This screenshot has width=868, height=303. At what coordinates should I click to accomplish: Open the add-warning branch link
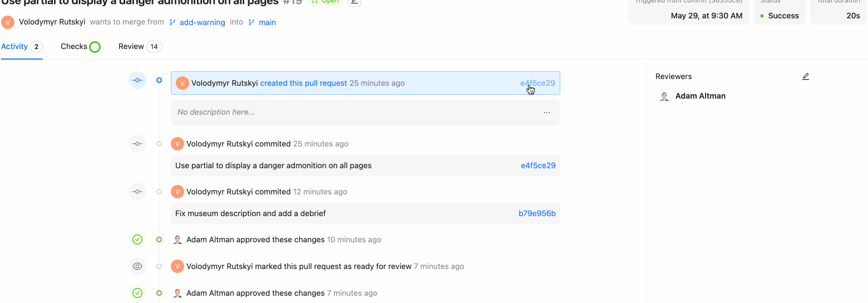(x=202, y=22)
